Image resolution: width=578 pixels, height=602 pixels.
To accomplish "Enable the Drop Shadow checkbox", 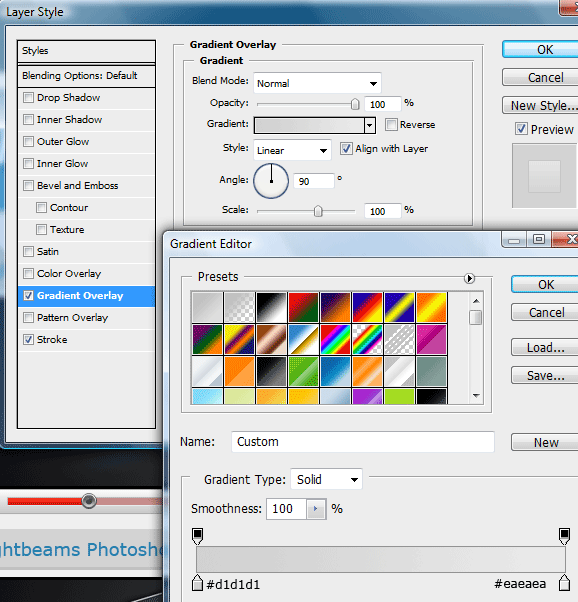I will pyautogui.click(x=28, y=98).
